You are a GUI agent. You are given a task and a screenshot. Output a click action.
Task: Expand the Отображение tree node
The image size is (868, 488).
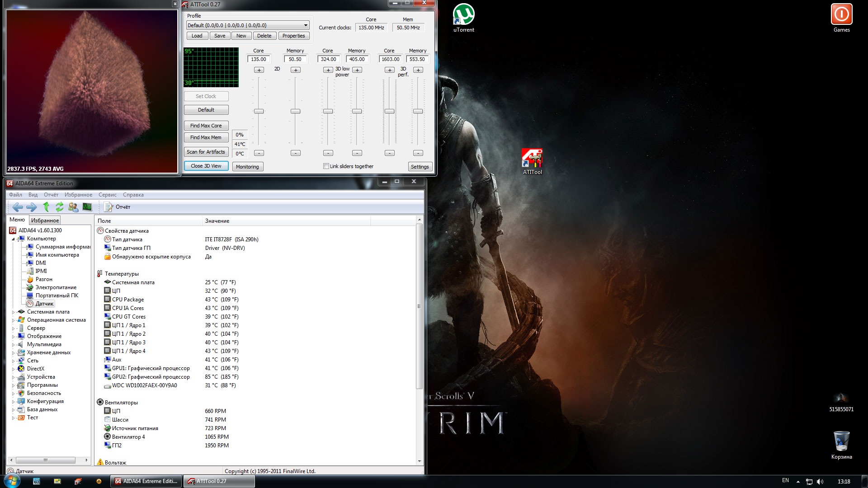click(x=13, y=336)
